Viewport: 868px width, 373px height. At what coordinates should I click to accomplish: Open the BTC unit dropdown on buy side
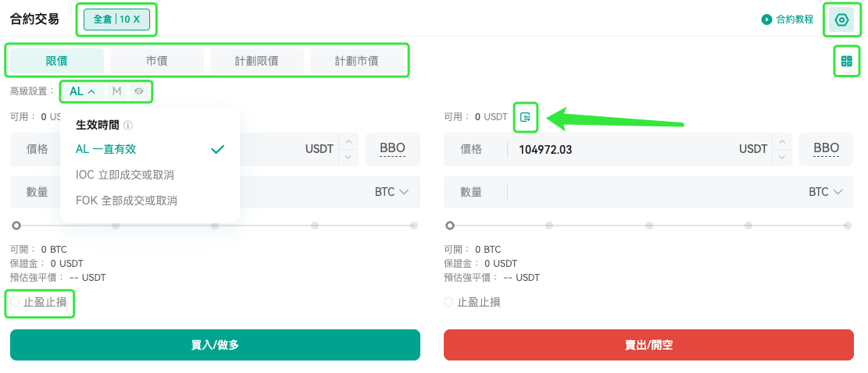[391, 192]
